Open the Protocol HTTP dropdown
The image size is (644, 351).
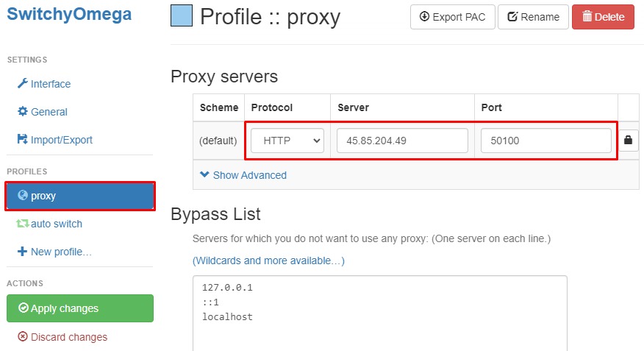point(287,141)
